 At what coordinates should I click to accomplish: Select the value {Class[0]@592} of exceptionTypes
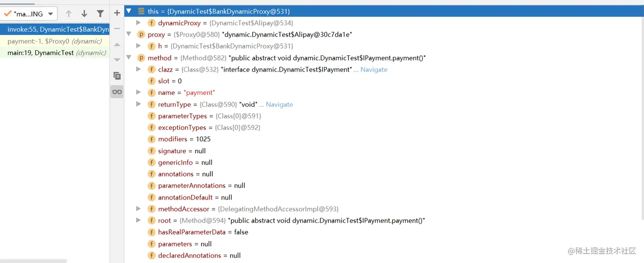[238, 127]
